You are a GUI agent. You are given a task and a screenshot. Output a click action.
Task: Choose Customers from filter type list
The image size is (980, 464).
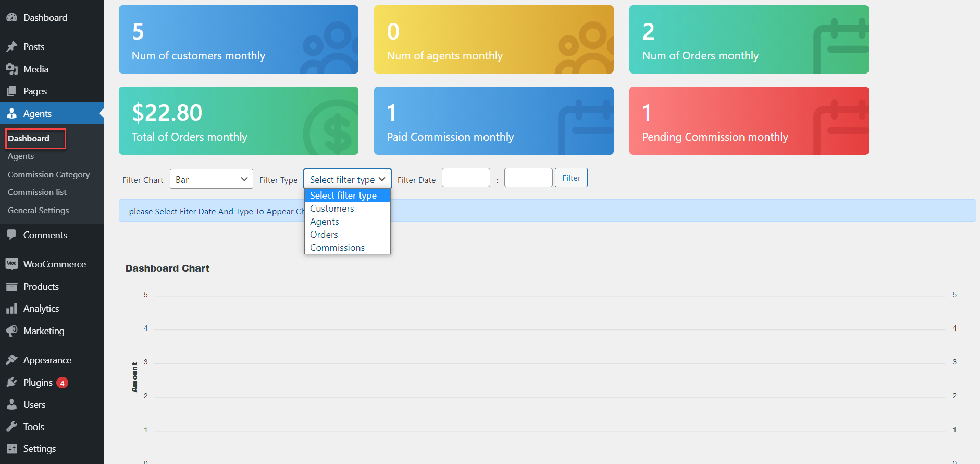tap(332, 209)
